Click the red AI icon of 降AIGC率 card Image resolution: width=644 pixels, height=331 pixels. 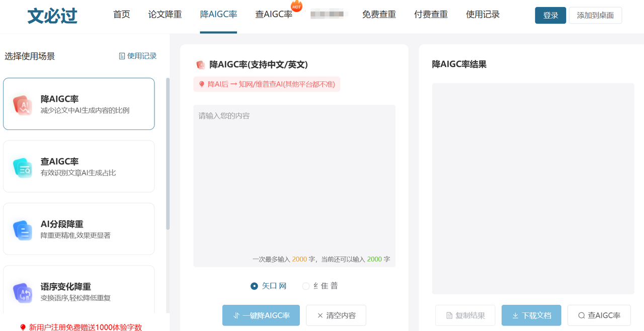tap(23, 104)
